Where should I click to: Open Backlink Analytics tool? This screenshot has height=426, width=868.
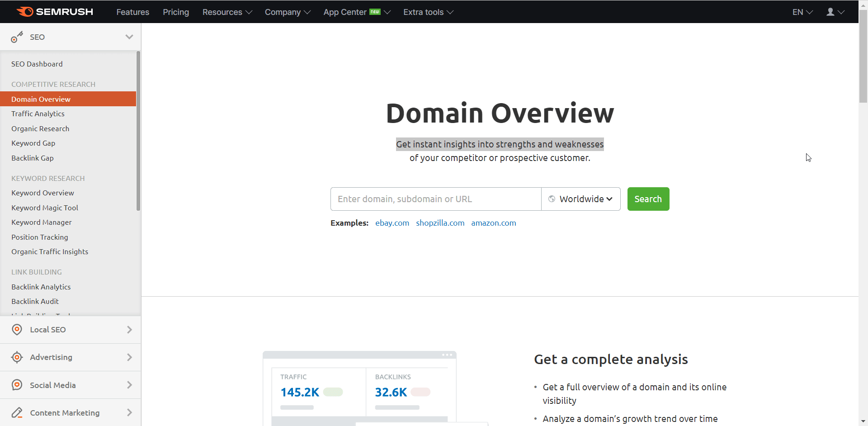pos(41,287)
